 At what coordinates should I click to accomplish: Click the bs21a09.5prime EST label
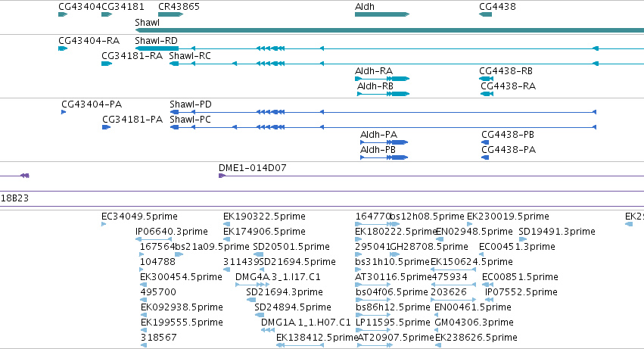[x=212, y=247]
